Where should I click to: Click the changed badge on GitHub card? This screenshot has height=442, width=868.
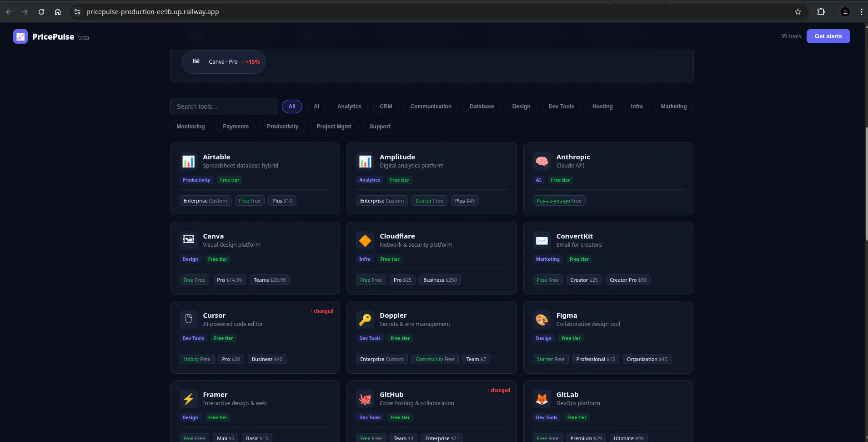tap(499, 391)
